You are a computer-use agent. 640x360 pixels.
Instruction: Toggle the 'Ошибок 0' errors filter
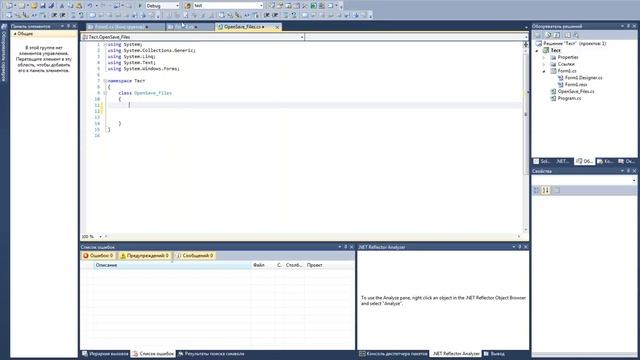(x=98, y=256)
